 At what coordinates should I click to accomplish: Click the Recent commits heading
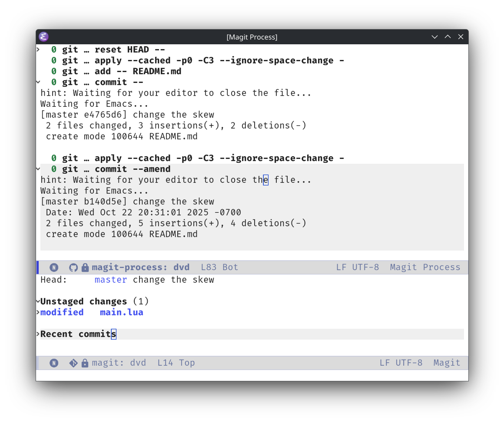(x=78, y=334)
